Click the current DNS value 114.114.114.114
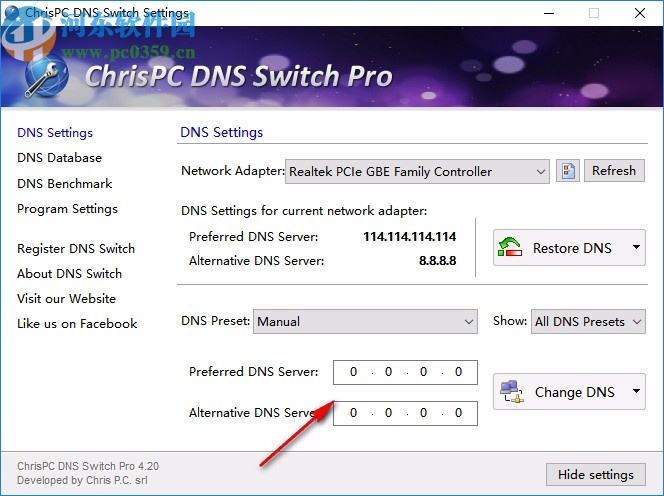This screenshot has height=496, width=664. pyautogui.click(x=409, y=236)
